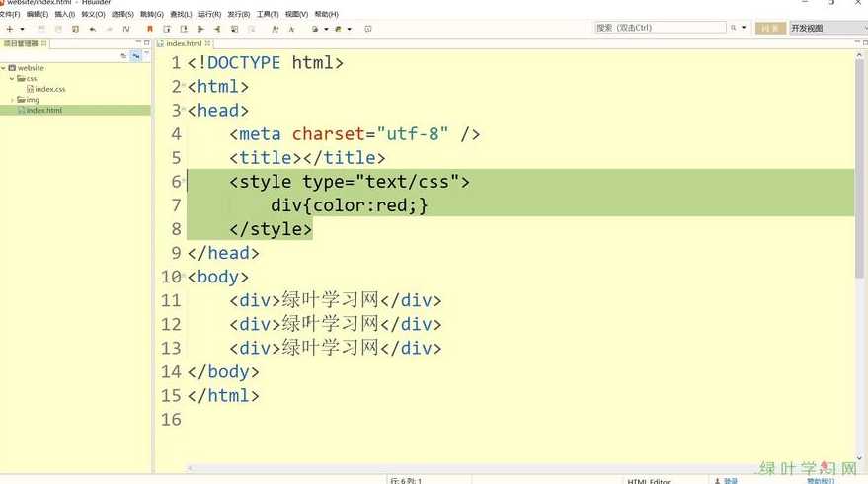This screenshot has width=868, height=484.
Task: Click the editor's vertical scrollbar thumb
Action: (x=859, y=169)
